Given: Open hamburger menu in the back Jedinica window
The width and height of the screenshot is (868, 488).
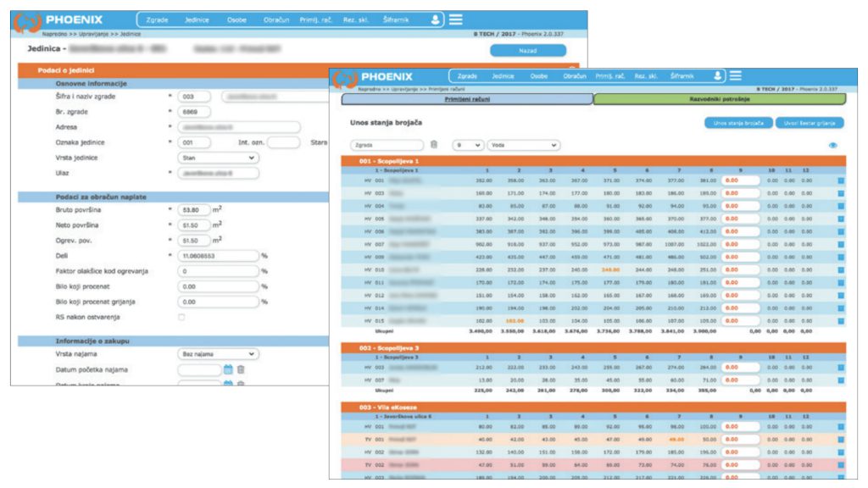Looking at the screenshot, I should pos(456,19).
